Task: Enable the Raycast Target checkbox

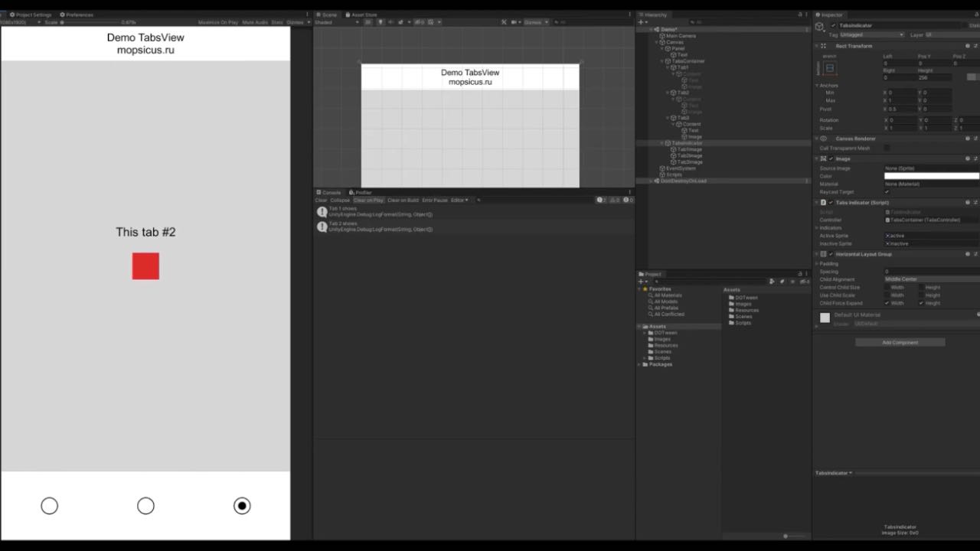Action: click(x=887, y=191)
